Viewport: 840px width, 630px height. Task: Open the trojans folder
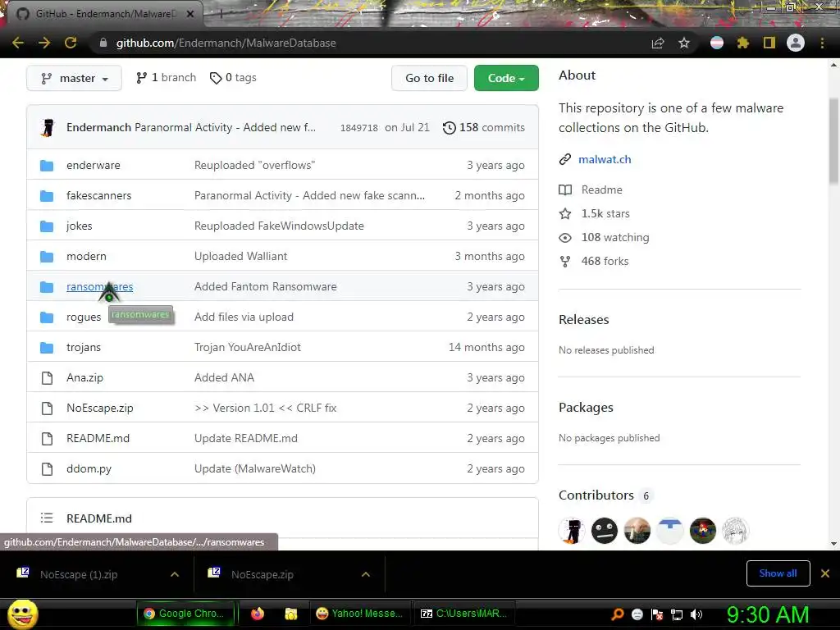(84, 347)
